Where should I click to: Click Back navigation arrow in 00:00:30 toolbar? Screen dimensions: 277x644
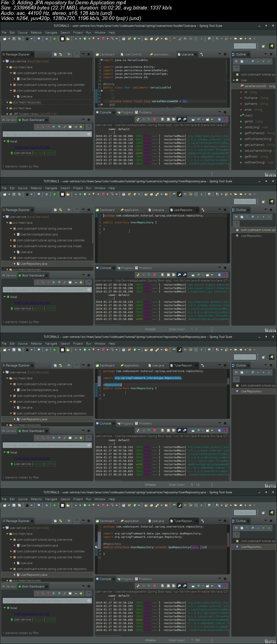pyautogui.click(x=241, y=39)
